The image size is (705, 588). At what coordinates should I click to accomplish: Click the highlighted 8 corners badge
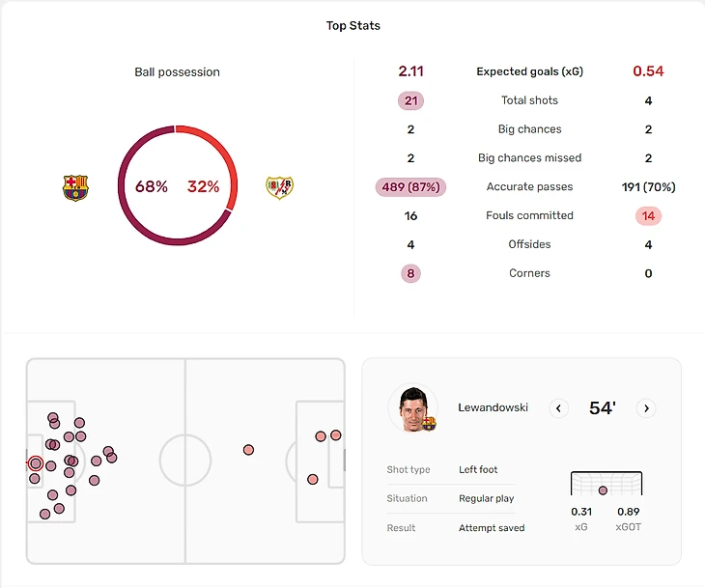point(411,273)
